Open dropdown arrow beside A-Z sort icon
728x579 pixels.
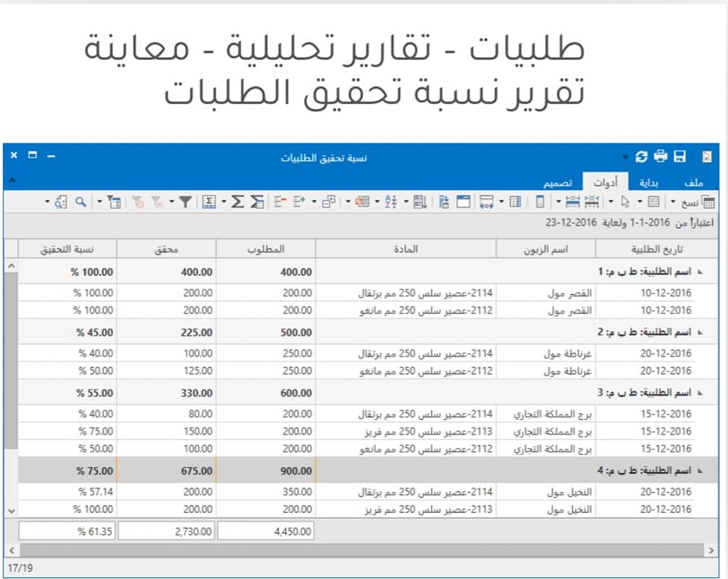[377, 202]
